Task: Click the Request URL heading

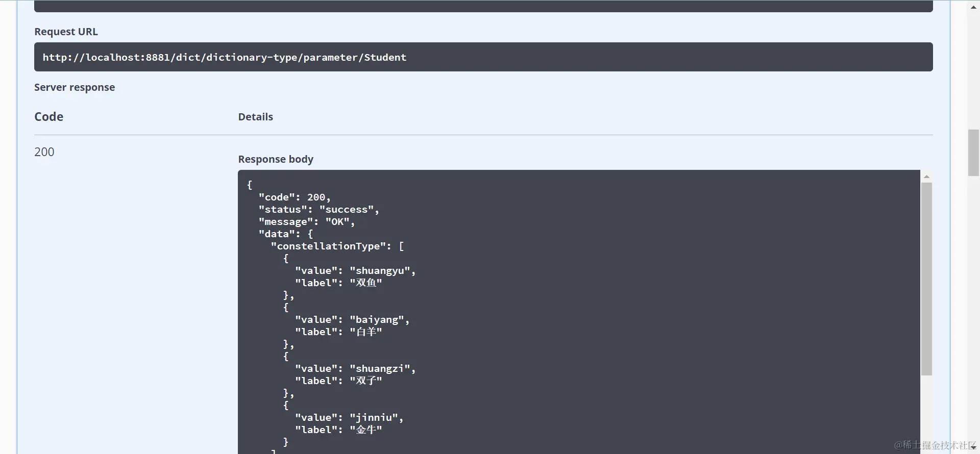Action: tap(66, 32)
